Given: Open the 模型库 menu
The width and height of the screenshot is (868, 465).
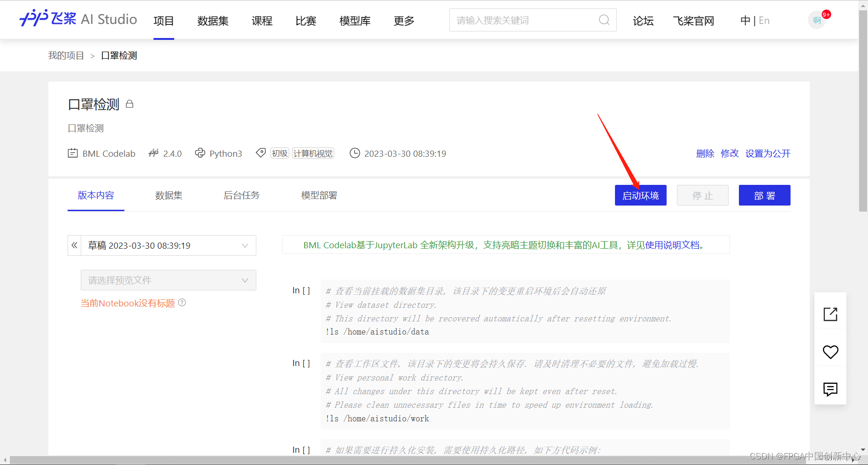Looking at the screenshot, I should [355, 21].
